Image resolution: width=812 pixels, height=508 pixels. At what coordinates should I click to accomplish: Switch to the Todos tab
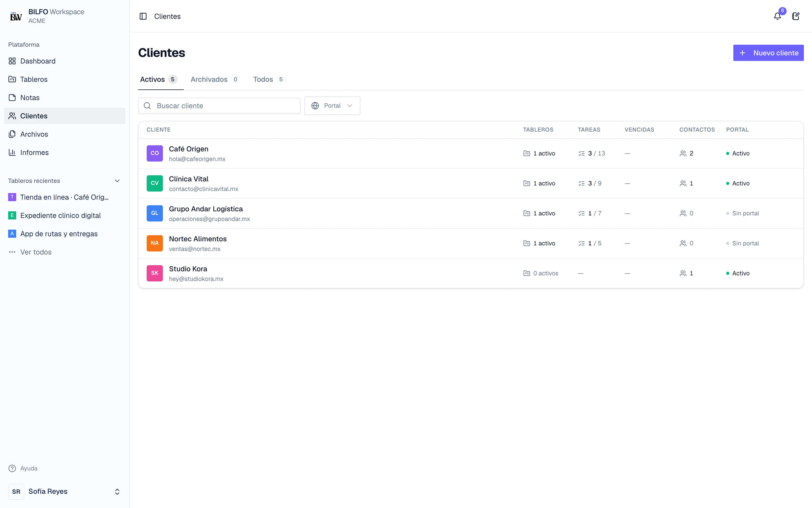[269, 79]
